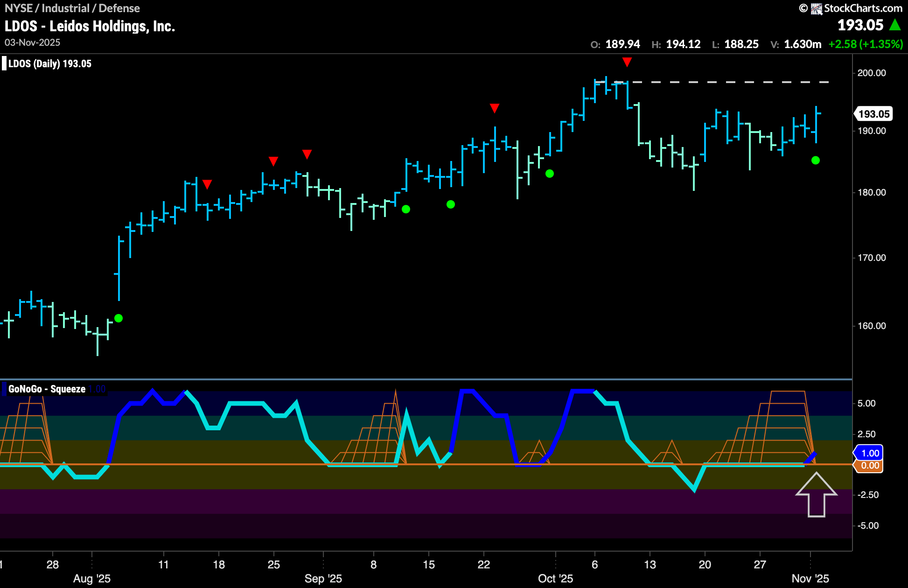This screenshot has width=908, height=588.
Task: Click the red triangle marker near August 18
Action: (x=208, y=184)
